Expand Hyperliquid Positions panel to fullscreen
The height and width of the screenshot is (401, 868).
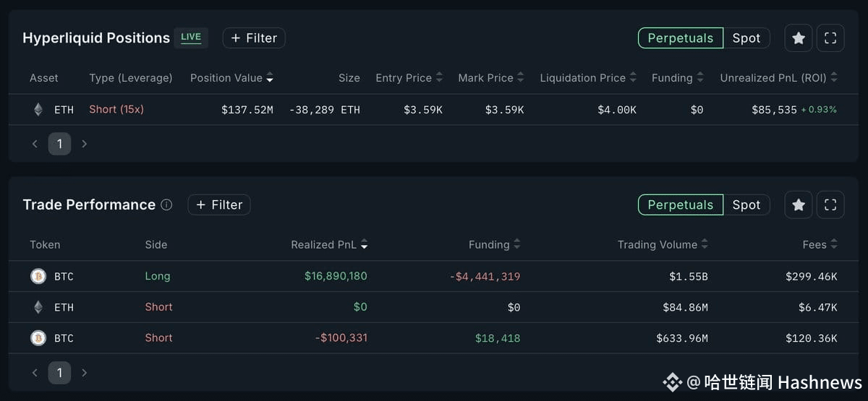point(830,38)
